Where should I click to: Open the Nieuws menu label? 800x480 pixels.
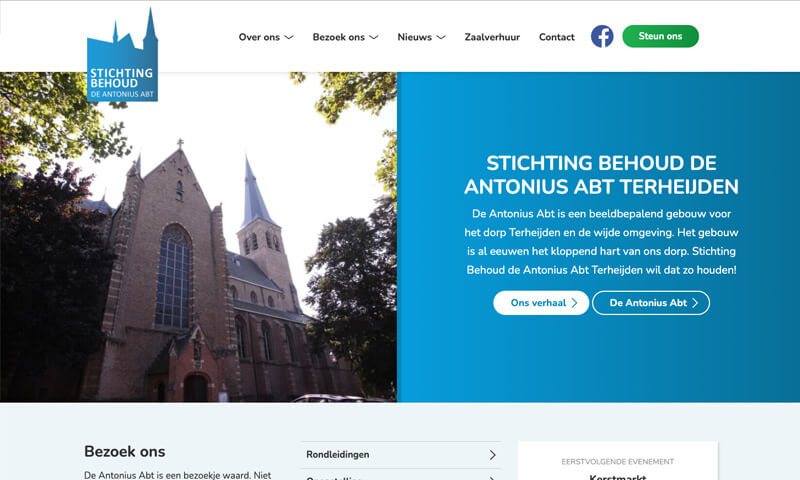point(414,37)
